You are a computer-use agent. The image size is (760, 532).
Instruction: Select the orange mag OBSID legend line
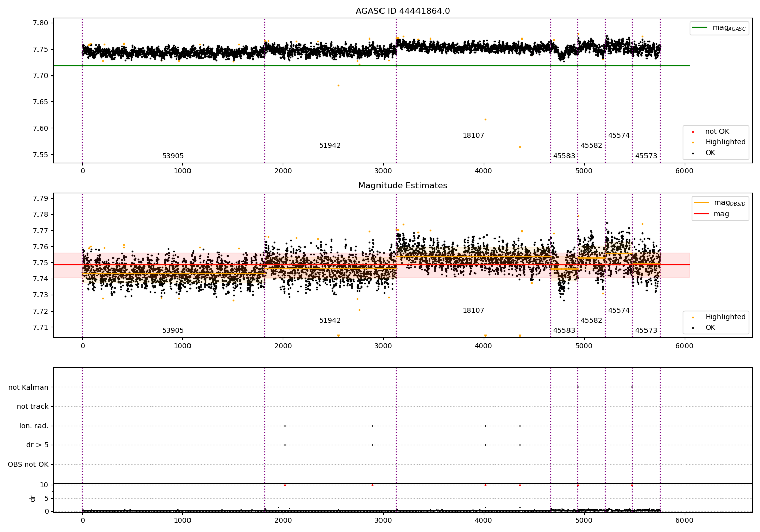pyautogui.click(x=701, y=202)
